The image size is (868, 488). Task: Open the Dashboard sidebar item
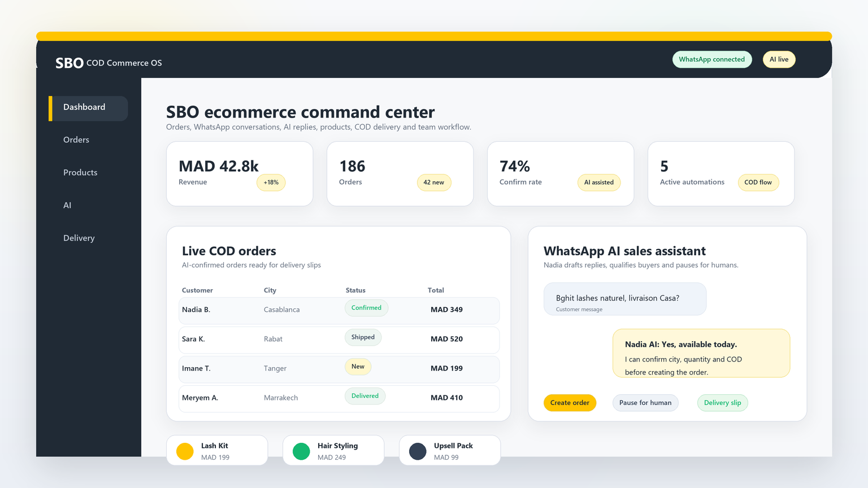coord(89,107)
